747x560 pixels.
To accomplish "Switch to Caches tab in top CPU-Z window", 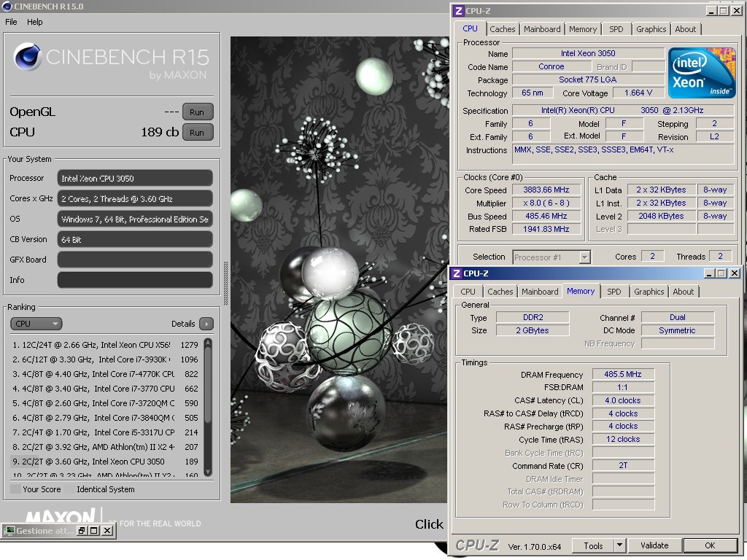I will (x=502, y=29).
